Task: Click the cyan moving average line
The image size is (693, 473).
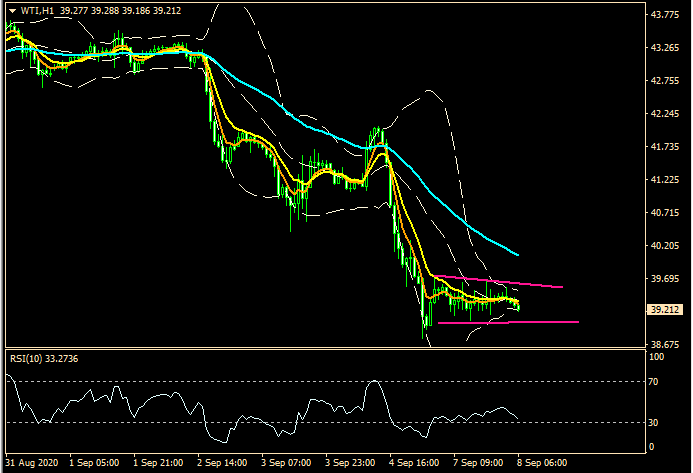Action: coord(300,116)
